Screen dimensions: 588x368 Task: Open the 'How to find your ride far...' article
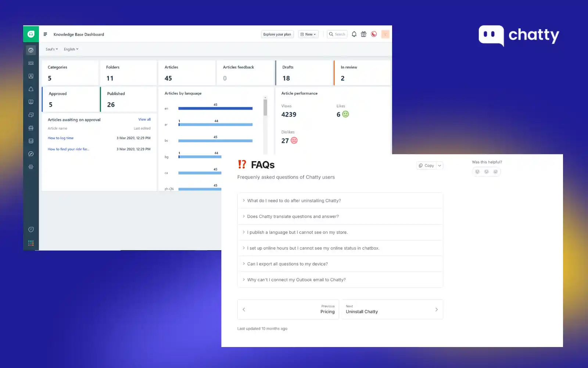(68, 149)
